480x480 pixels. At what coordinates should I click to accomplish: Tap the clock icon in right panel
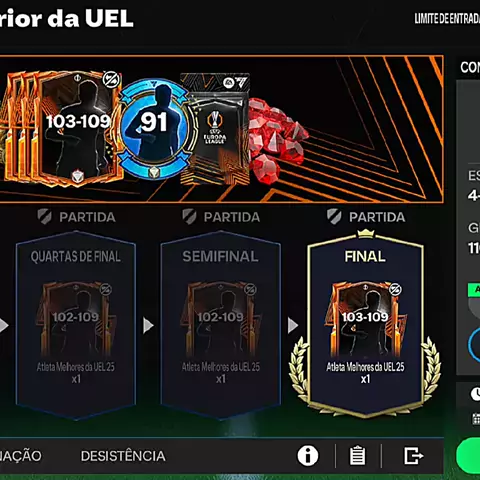coord(475,394)
